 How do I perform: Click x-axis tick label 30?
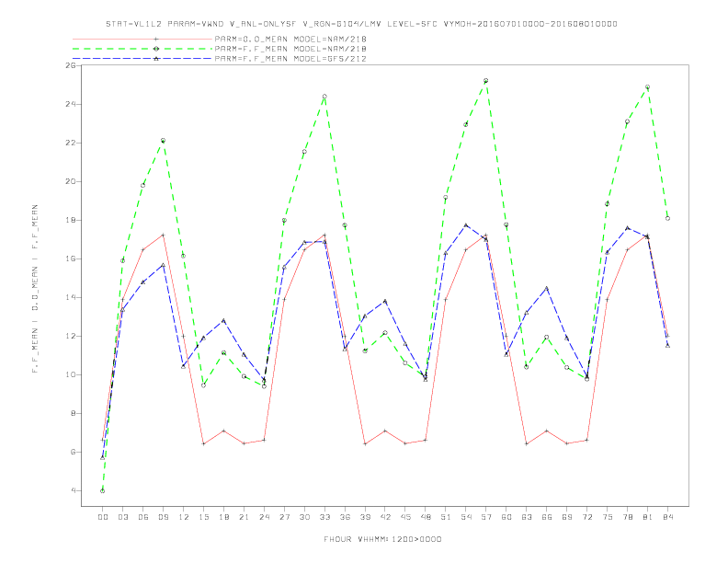tap(304, 517)
